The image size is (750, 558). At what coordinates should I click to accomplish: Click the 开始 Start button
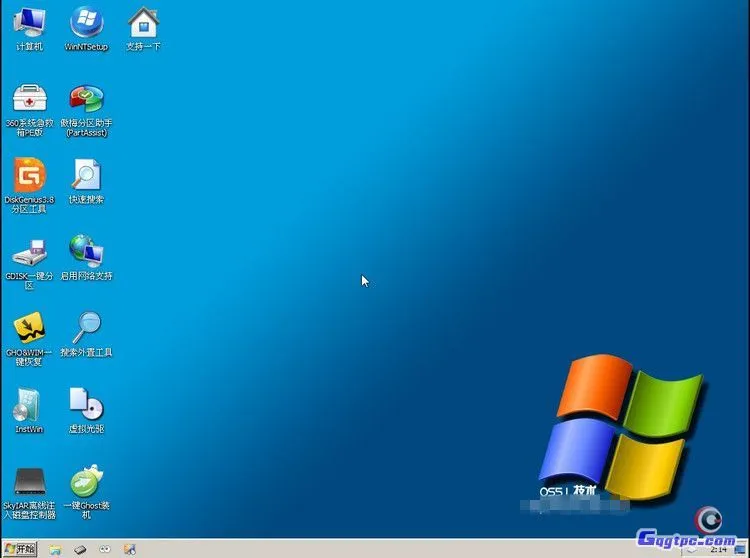(19, 549)
